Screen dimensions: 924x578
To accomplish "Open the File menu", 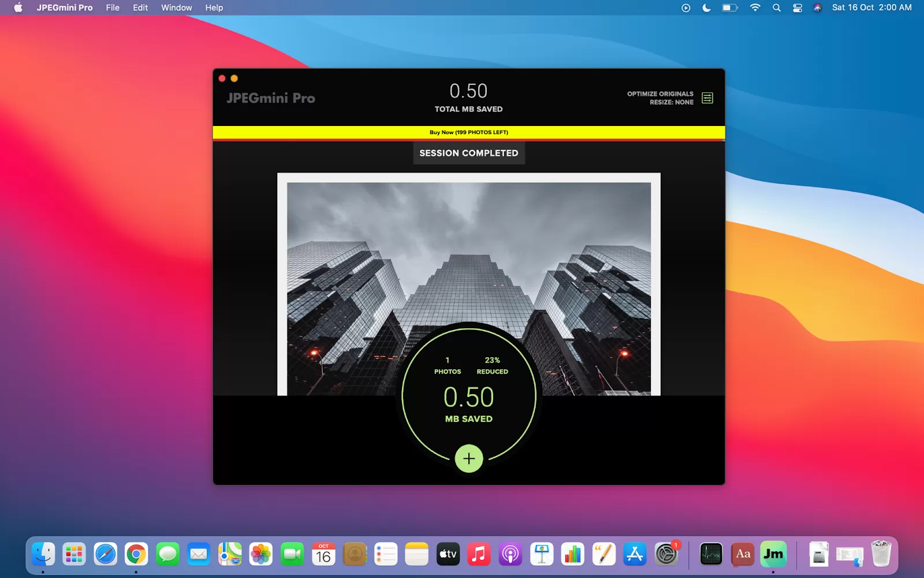I will point(113,8).
